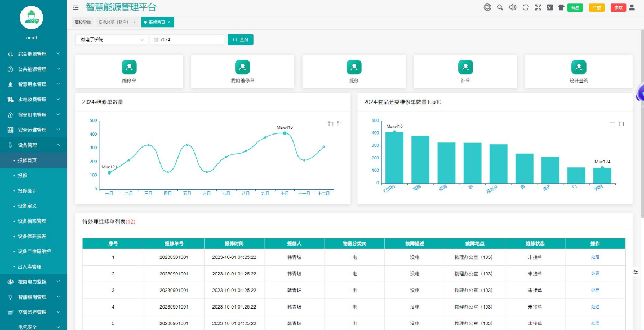Click the 报修时间 column header
This screenshot has height=330, width=644.
tap(234, 243)
